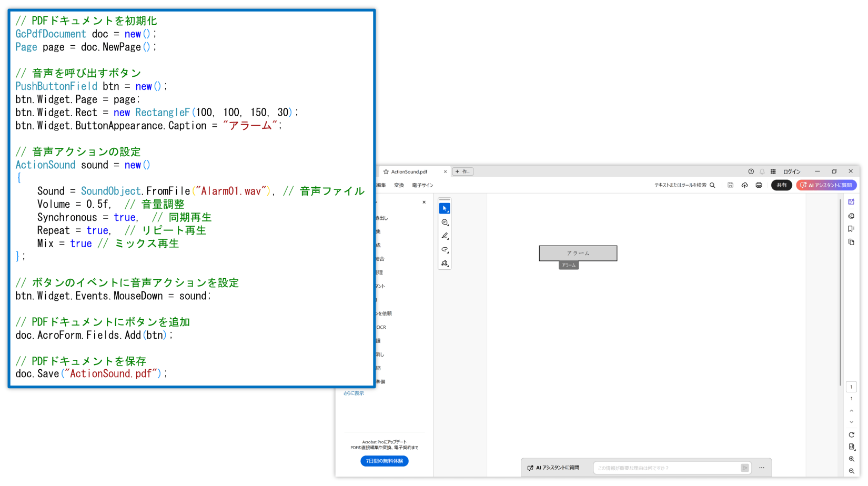This screenshot has width=868, height=486.
Task: Open the Bookmarks panel on the right sidebar
Action: (x=852, y=228)
